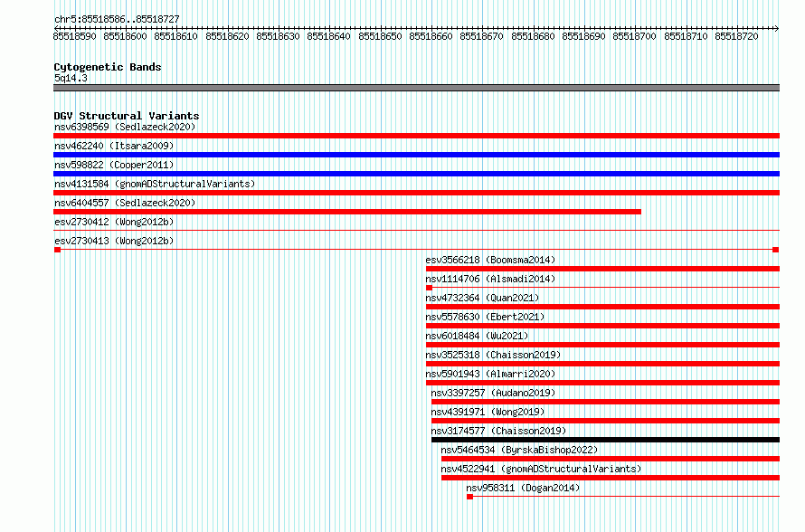Open esv3566218 (Boomsma2014) label
This screenshot has width=805, height=532.
coord(490,260)
